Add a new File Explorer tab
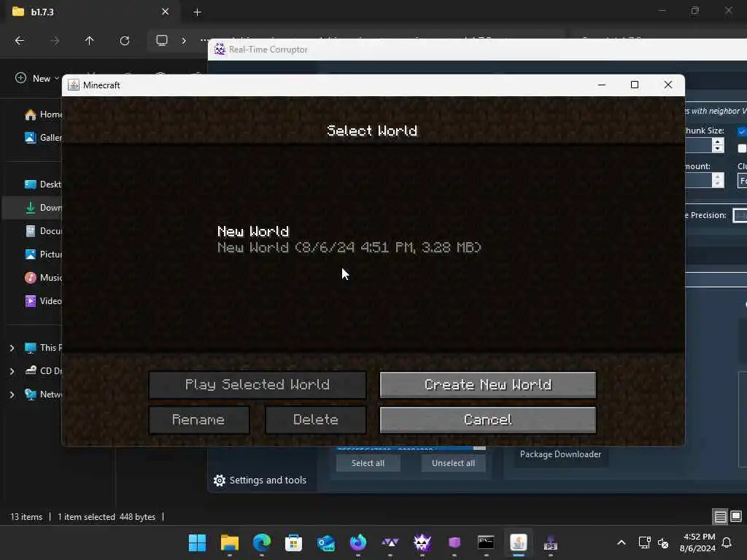Screen dimensions: 747x560 tap(197, 12)
